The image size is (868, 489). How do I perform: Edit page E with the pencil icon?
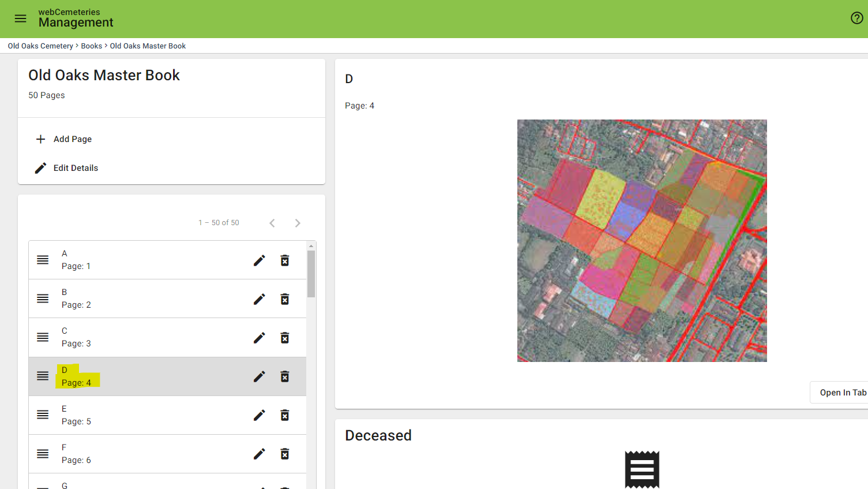coord(260,415)
